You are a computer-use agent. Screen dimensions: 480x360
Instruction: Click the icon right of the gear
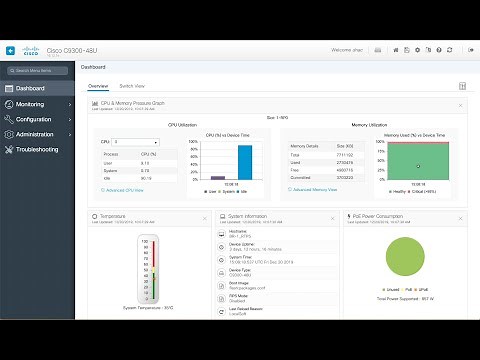coord(428,50)
